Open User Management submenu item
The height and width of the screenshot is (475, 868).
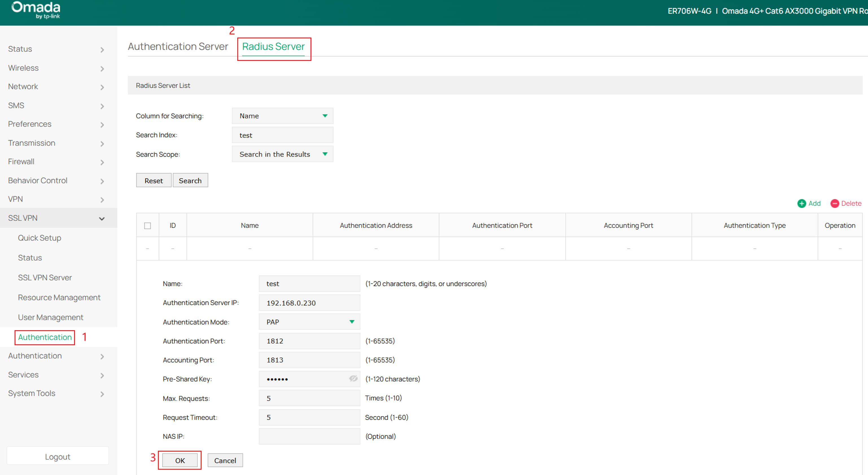[x=51, y=317]
